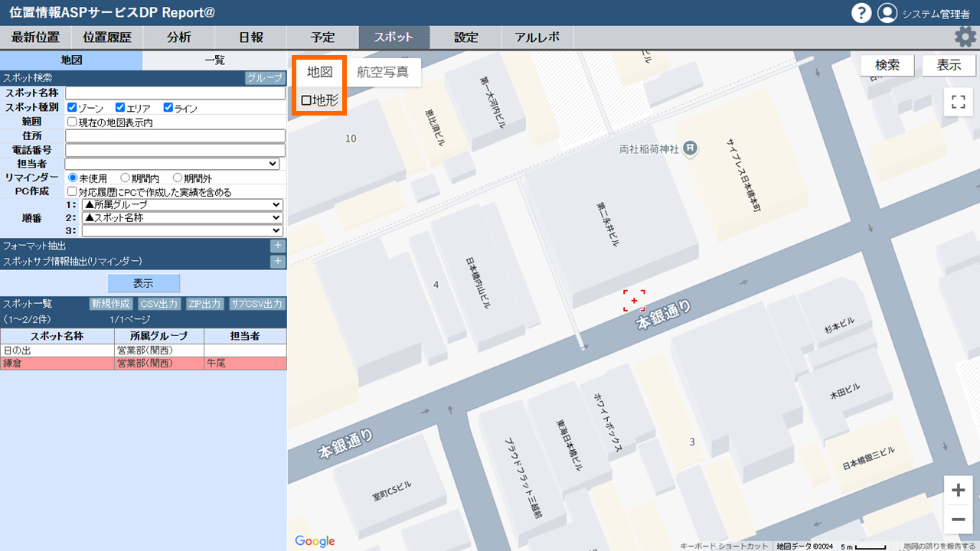Expand the スポットサブ情報抽出 section
Image resolution: width=980 pixels, height=551 pixels.
pyautogui.click(x=278, y=262)
